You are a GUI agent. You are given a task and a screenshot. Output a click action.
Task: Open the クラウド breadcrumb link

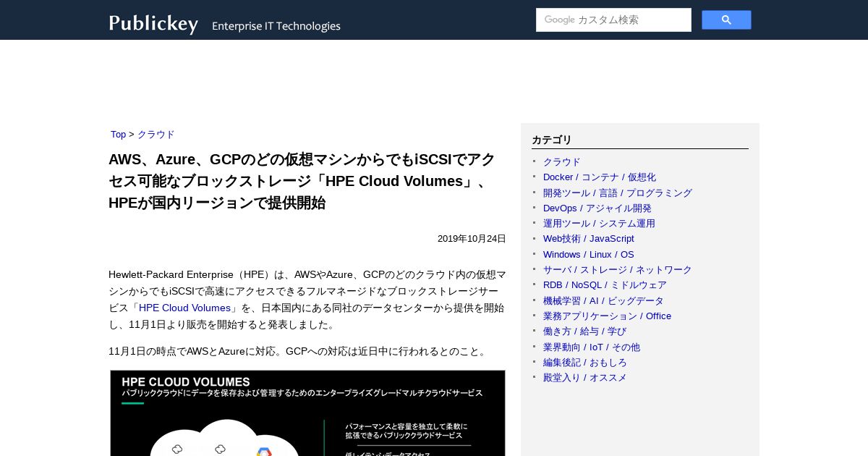pyautogui.click(x=156, y=135)
